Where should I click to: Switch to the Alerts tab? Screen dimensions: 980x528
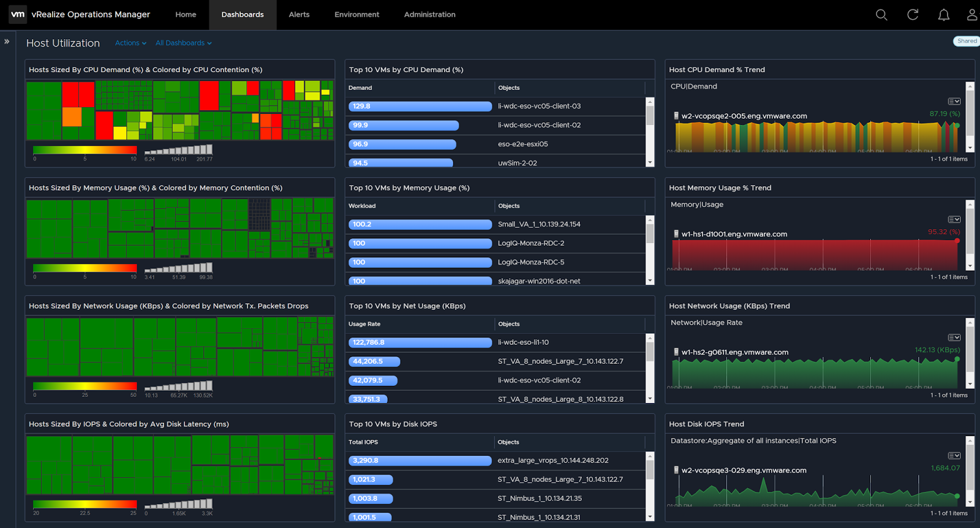pos(299,15)
